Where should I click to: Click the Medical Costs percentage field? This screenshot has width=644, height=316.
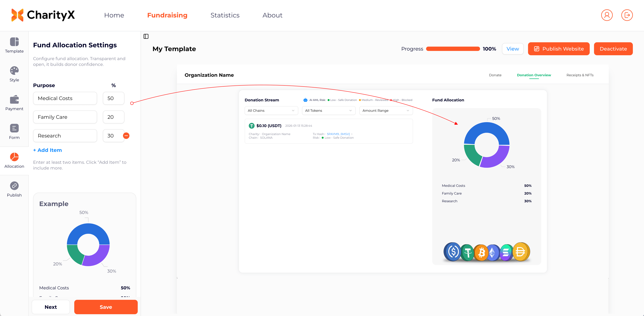tap(113, 98)
